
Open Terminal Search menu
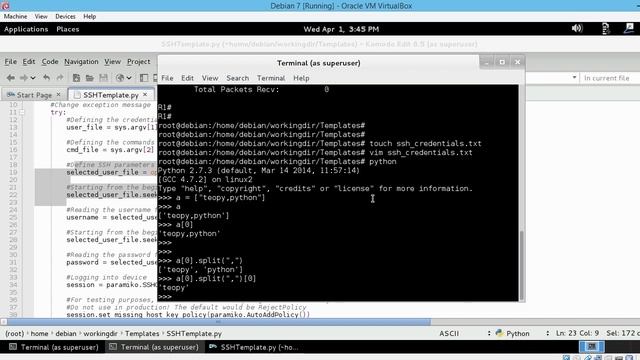238,78
